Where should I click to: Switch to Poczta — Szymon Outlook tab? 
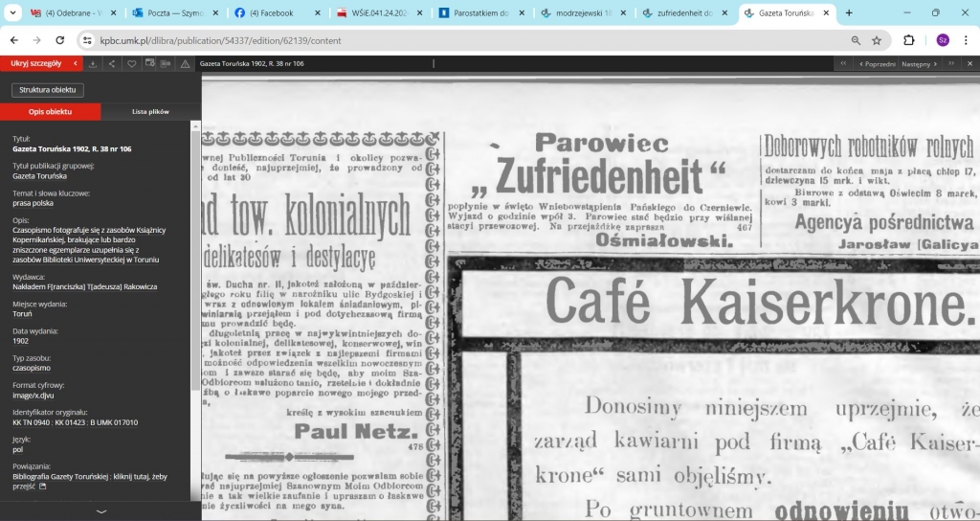(176, 12)
